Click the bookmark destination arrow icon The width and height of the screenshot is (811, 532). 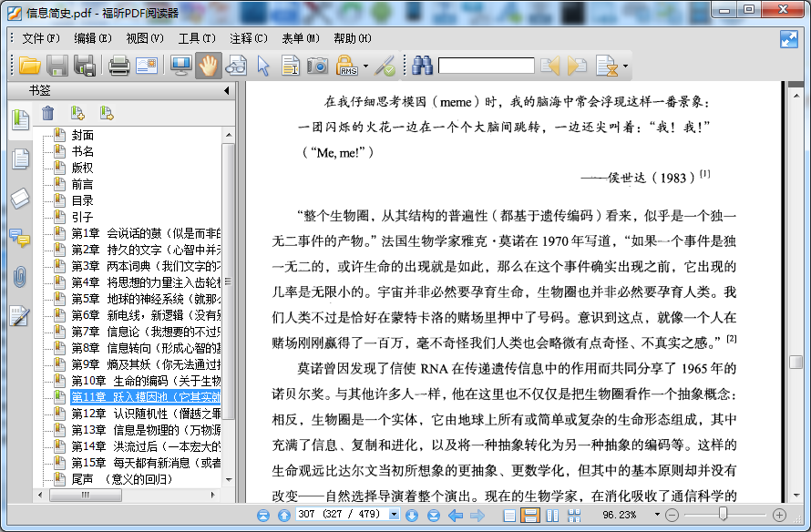point(107,113)
